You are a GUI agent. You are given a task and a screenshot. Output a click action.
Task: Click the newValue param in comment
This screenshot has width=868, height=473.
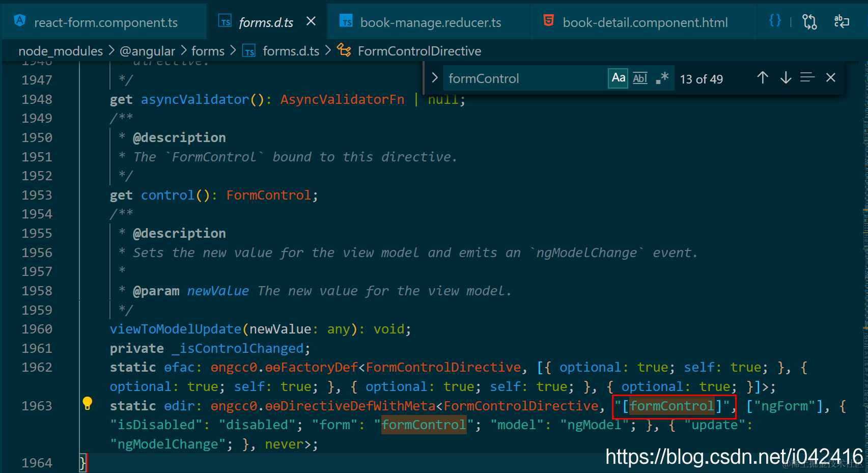tap(218, 291)
